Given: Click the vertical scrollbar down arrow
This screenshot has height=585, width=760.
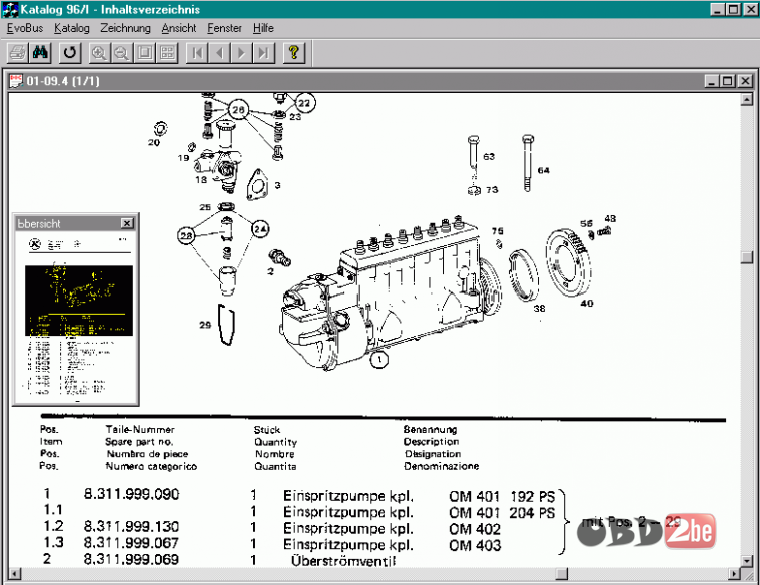Looking at the screenshot, I should click(747, 561).
